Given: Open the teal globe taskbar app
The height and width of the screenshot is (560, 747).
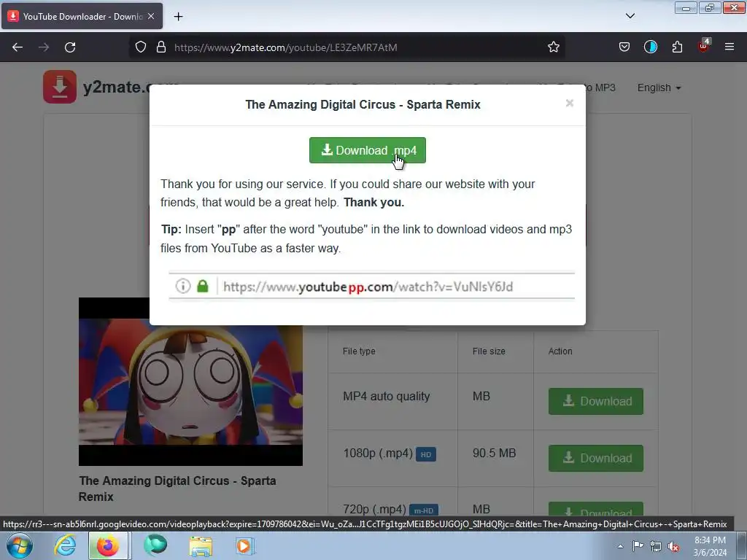Looking at the screenshot, I should click(155, 546).
